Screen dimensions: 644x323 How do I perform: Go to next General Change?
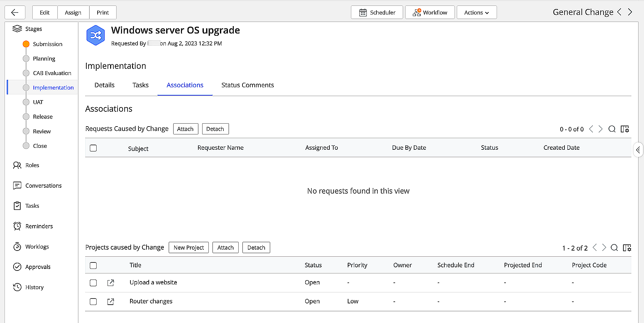tap(630, 12)
